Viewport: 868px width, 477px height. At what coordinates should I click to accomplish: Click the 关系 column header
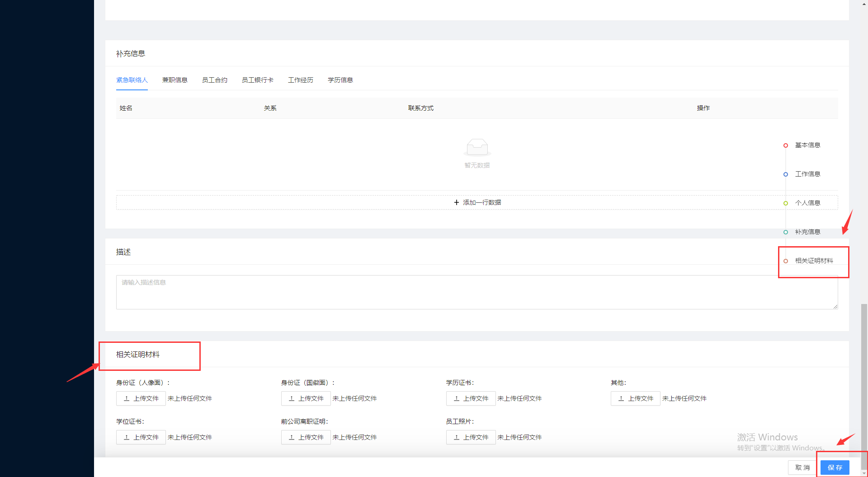point(270,108)
